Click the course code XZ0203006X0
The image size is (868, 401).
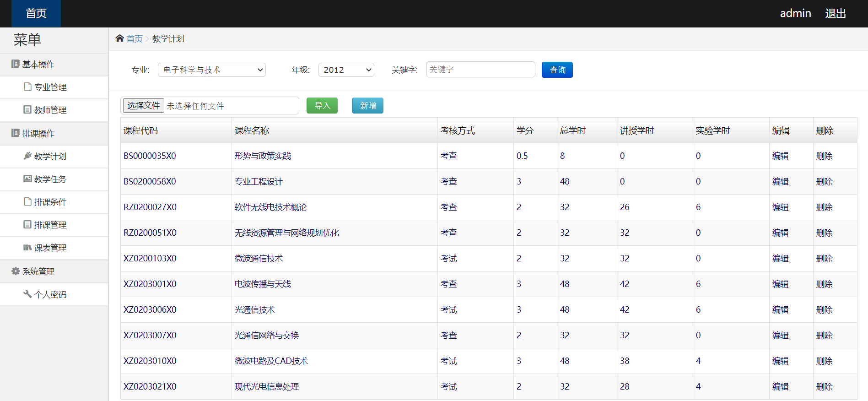[150, 310]
